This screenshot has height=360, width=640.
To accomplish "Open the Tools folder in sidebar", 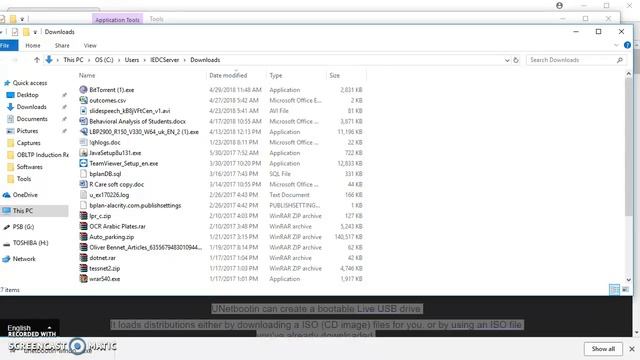I will (24, 179).
